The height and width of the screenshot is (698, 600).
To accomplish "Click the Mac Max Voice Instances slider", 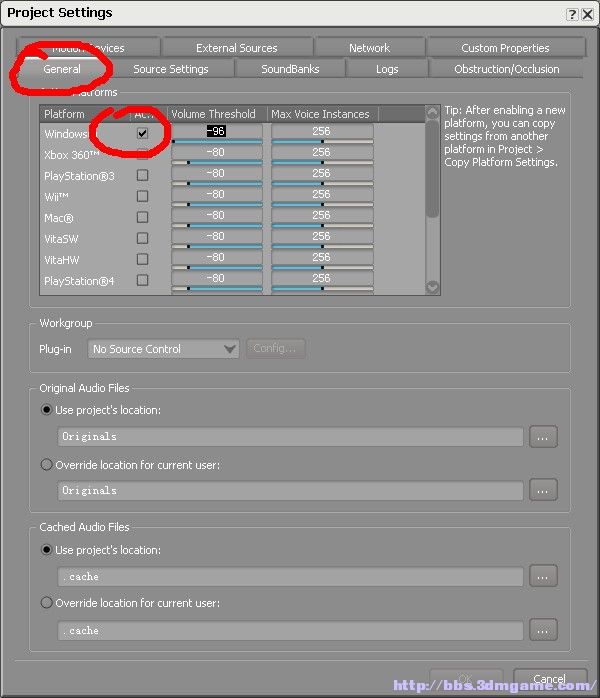I will click(x=322, y=226).
